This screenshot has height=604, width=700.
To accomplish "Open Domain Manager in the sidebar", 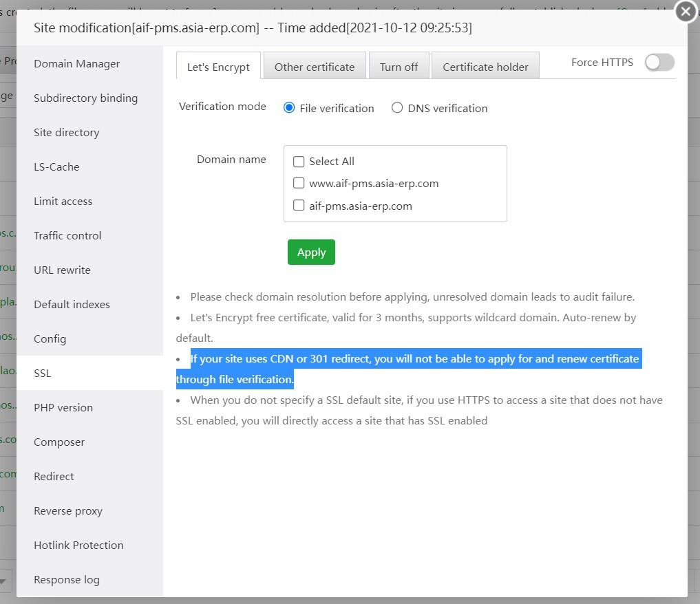I will [x=77, y=64].
